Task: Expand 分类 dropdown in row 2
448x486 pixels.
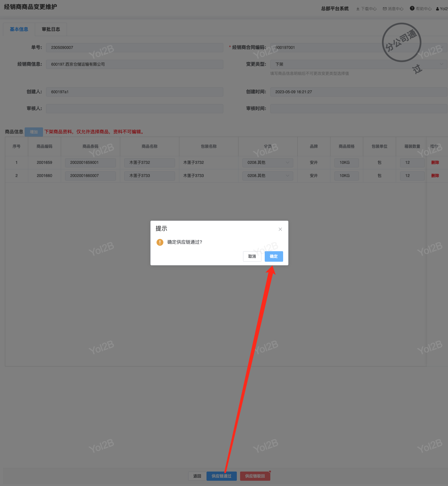Action: 268,176
